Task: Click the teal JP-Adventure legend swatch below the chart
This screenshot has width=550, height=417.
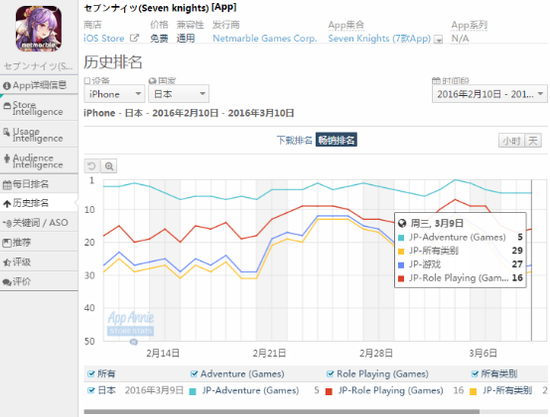Action: (x=193, y=391)
